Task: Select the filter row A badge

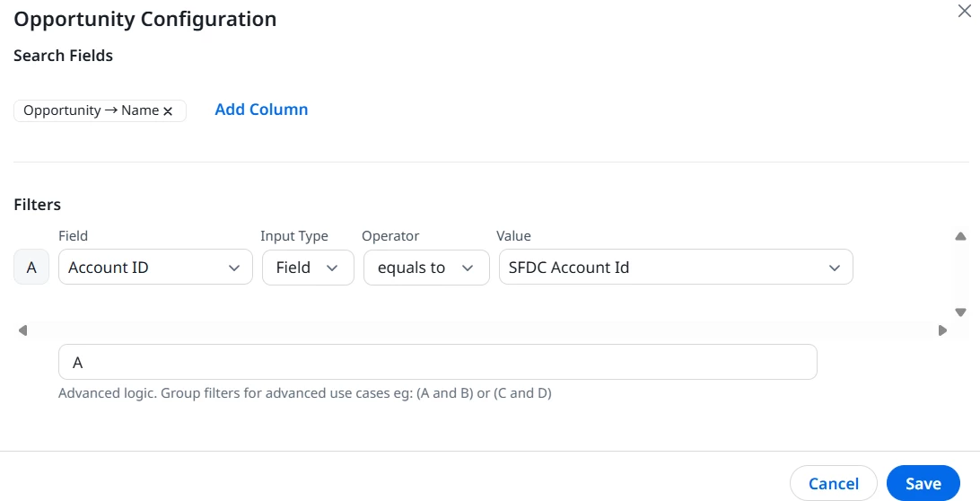Action: (x=32, y=268)
